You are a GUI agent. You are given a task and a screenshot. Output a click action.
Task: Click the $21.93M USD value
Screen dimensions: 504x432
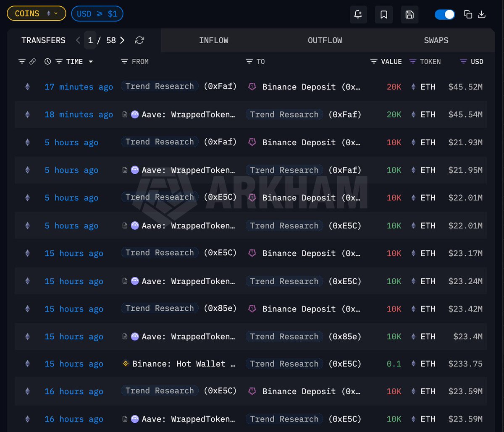click(x=465, y=142)
